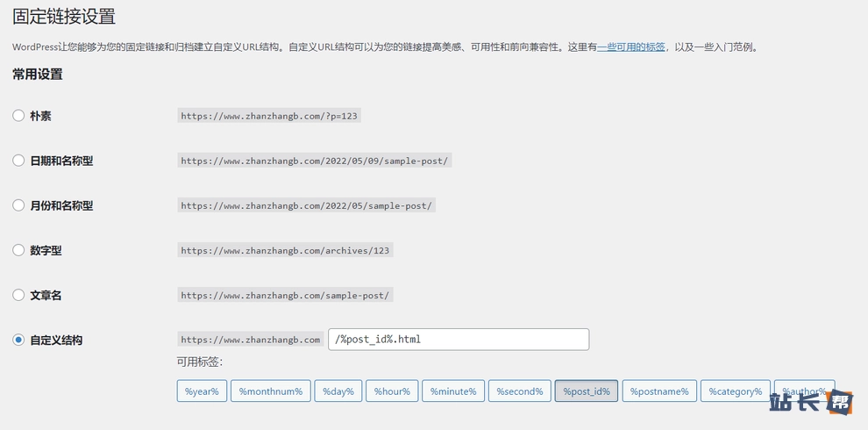Select the 文章名 radio option
Screen dimensions: 868x430
point(18,295)
